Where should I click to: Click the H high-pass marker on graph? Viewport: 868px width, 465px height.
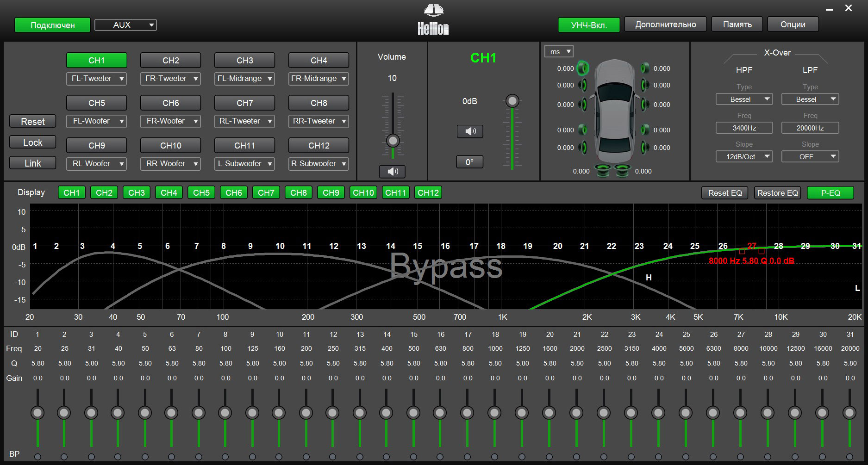coord(649,277)
